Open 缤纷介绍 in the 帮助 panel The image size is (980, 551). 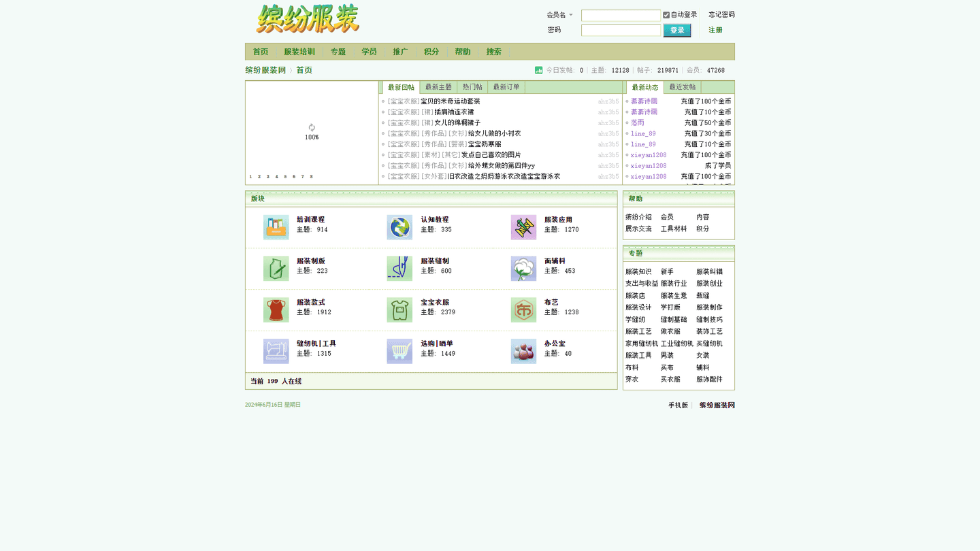[x=638, y=217]
